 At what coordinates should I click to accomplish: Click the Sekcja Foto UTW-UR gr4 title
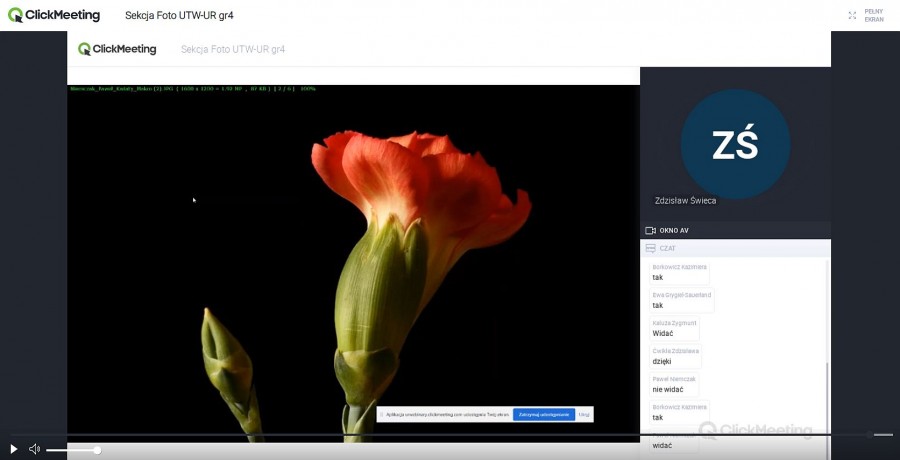179,15
